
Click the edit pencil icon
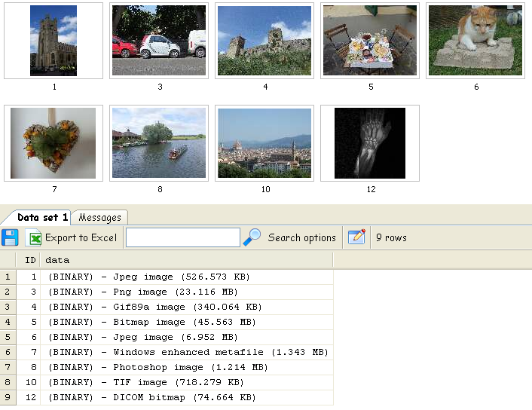tap(356, 237)
